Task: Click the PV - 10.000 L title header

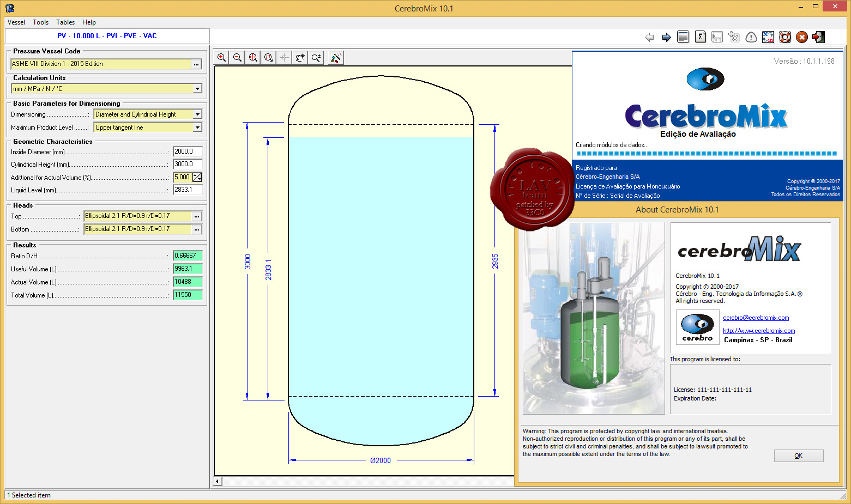Action: click(x=107, y=36)
